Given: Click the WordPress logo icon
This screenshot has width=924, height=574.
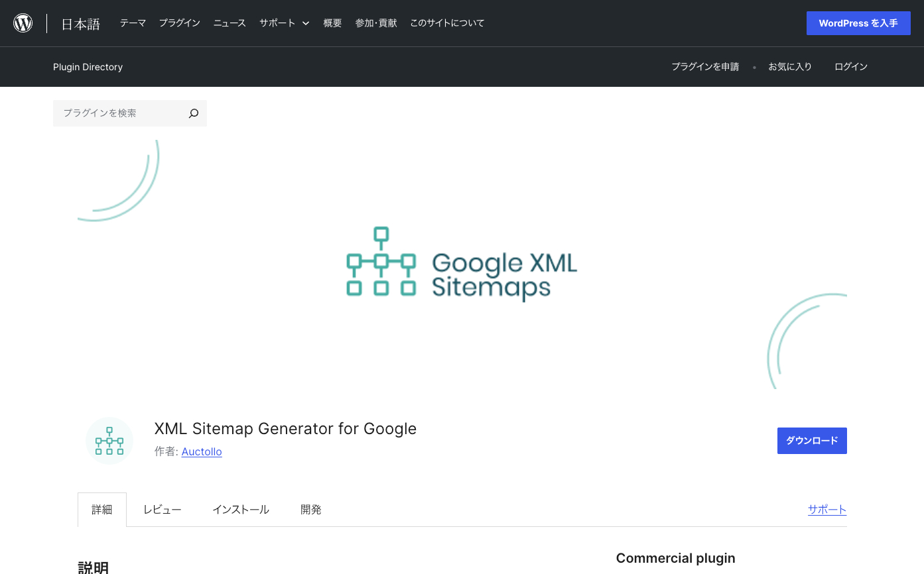Looking at the screenshot, I should 23,23.
